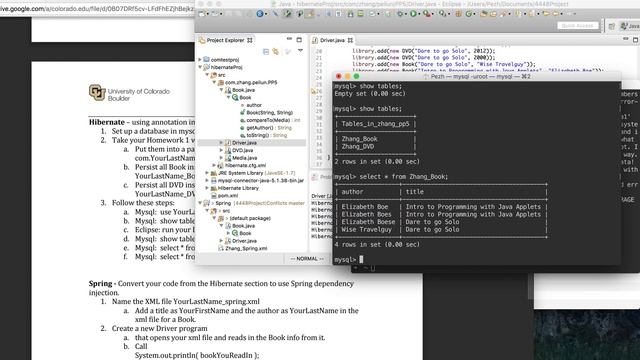Screen dimensions: 640x360
Task: Click 'Wise Travelguy' in terminal output
Action: (x=367, y=229)
